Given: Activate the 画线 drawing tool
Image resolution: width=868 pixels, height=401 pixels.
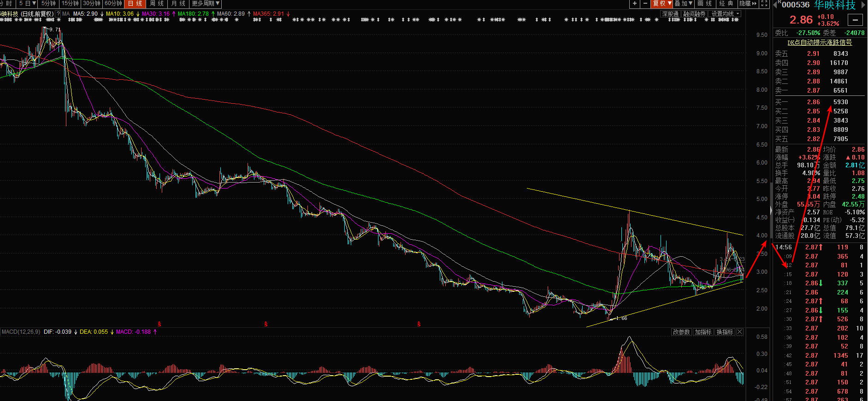Looking at the screenshot, I should (705, 4).
